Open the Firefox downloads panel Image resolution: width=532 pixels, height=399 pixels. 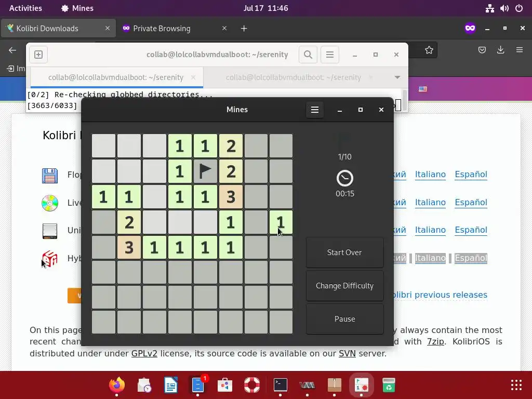[500, 50]
